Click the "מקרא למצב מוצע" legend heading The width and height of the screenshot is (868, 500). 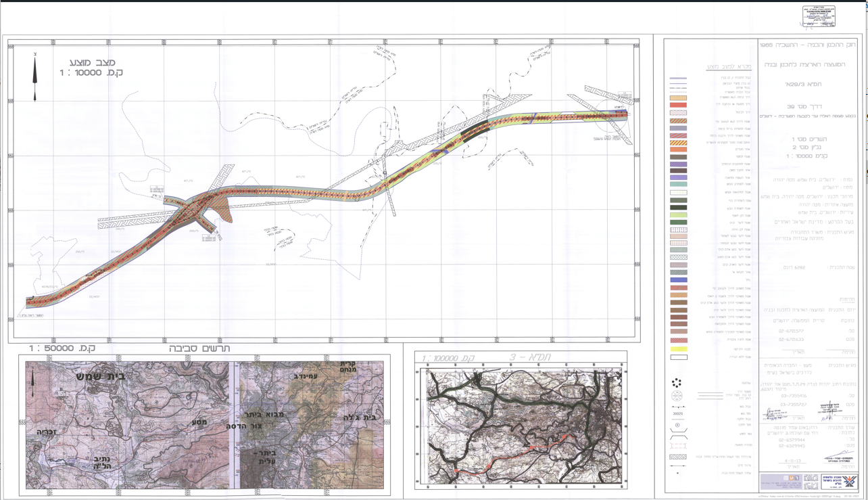tap(729, 67)
